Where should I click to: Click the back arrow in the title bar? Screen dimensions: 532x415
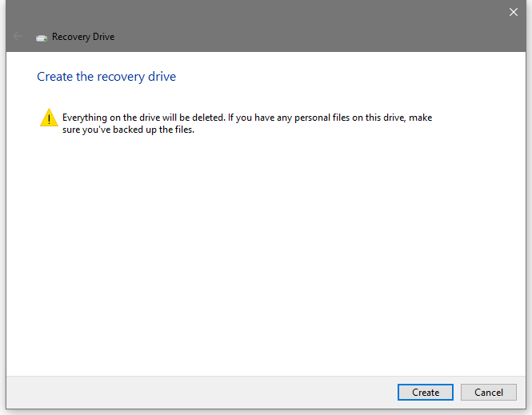18,36
